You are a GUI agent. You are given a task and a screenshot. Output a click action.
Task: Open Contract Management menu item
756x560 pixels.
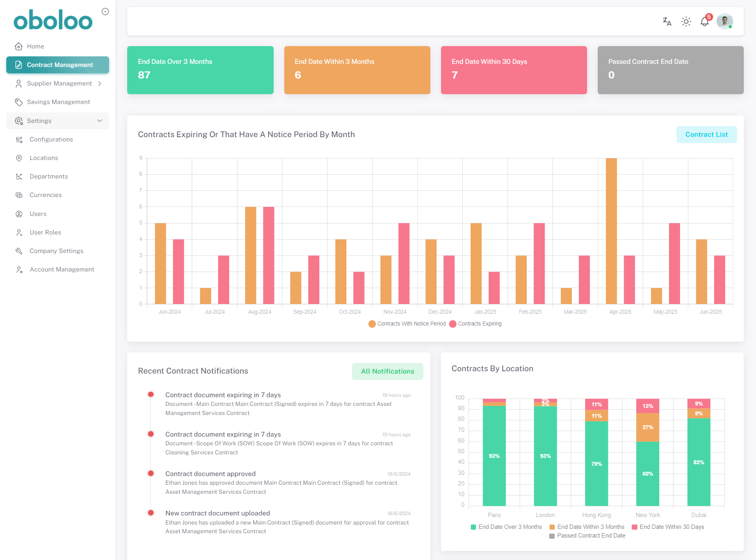click(x=57, y=65)
